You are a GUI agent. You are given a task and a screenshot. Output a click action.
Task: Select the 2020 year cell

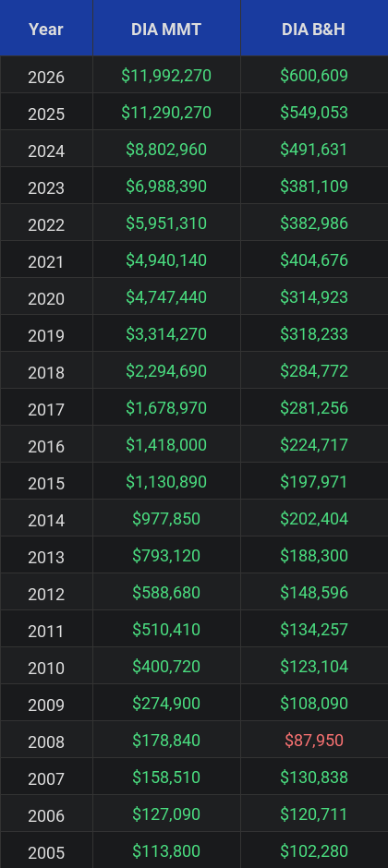coord(46,297)
